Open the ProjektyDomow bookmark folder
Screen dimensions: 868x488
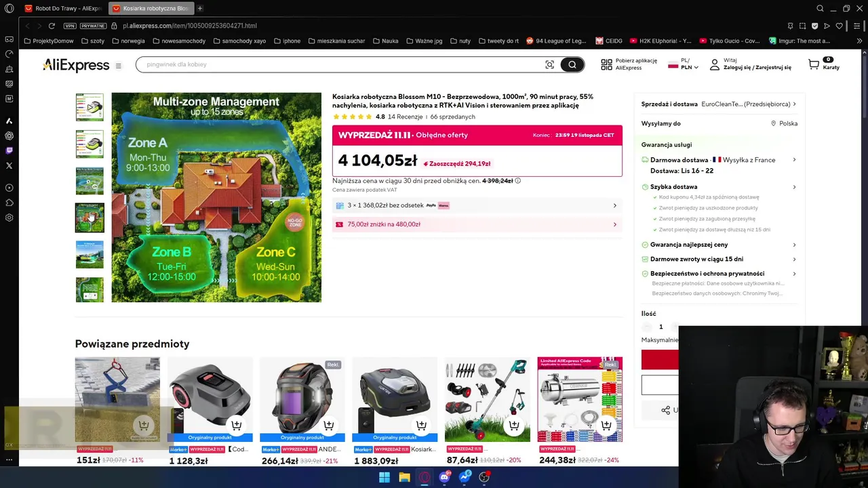pos(49,41)
